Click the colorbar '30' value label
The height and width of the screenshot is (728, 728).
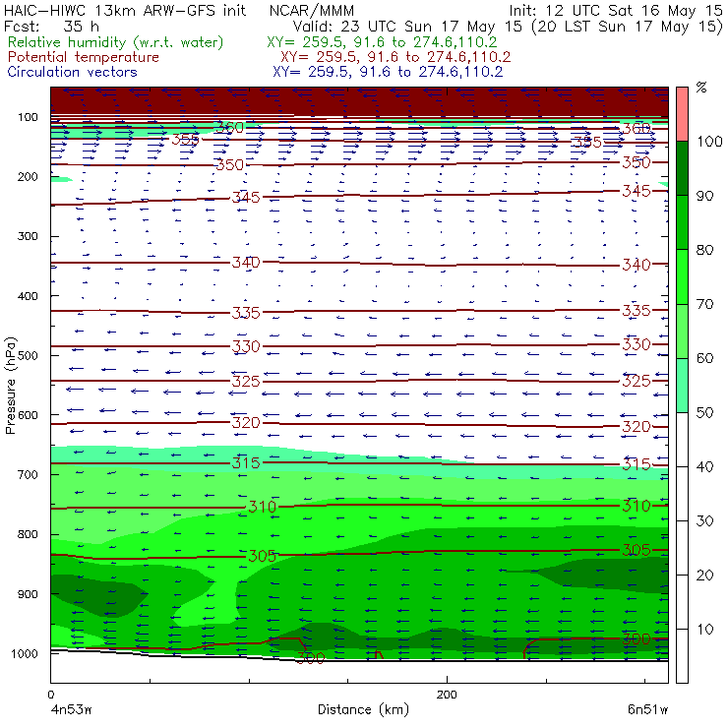(x=704, y=521)
